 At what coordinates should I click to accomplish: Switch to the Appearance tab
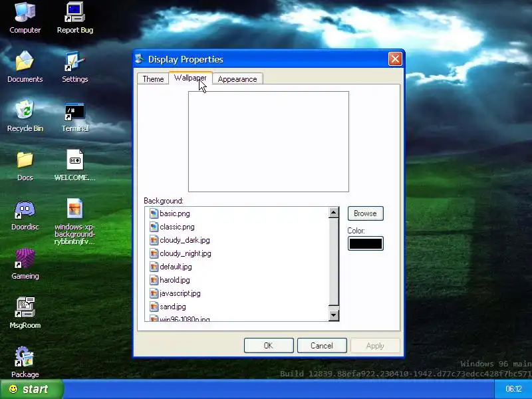[237, 78]
